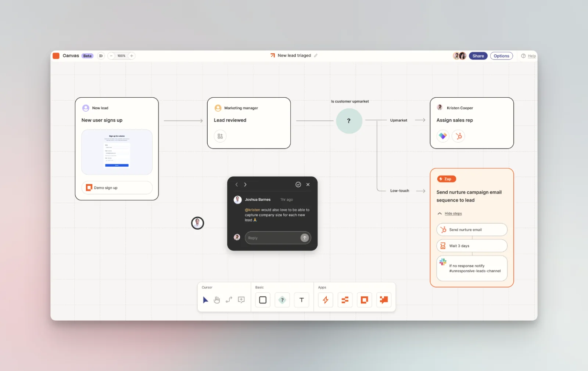588x371 pixels.
Task: Open the menu list icon beside Beta
Action: (101, 56)
